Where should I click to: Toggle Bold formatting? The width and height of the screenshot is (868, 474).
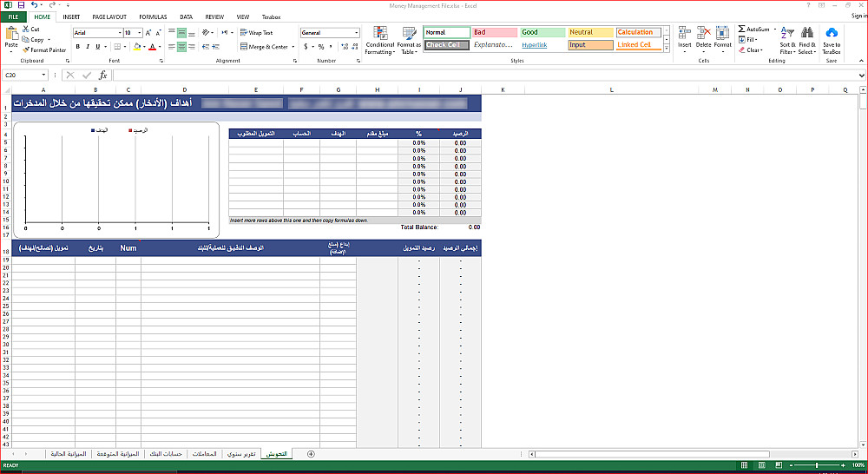point(78,47)
